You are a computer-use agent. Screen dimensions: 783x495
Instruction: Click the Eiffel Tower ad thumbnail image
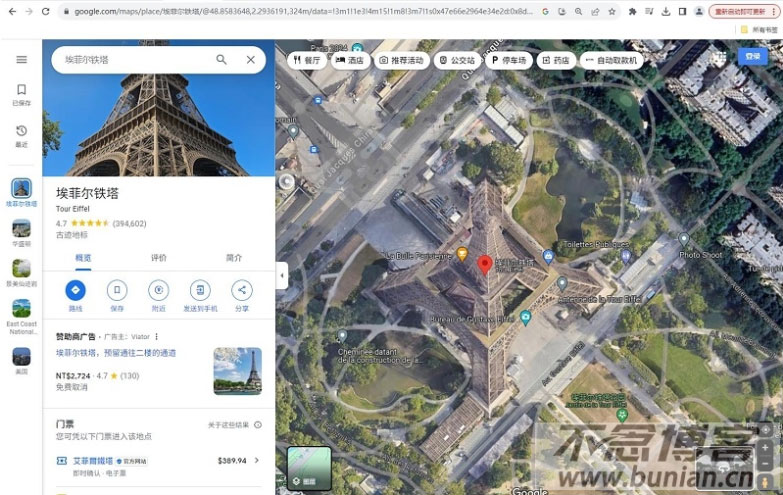238,371
